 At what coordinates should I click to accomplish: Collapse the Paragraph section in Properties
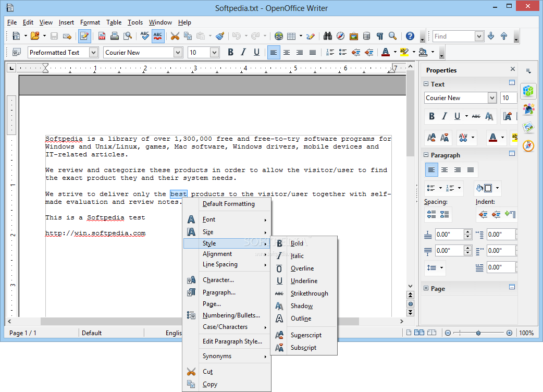click(426, 155)
